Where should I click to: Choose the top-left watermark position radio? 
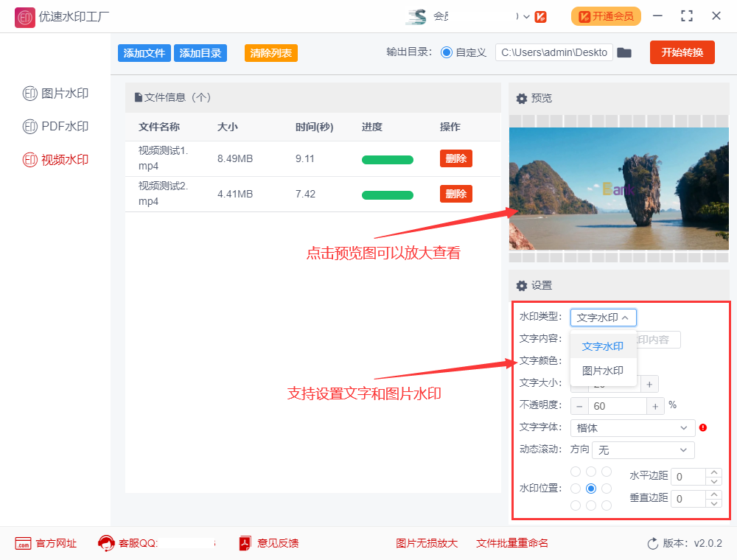coord(575,471)
